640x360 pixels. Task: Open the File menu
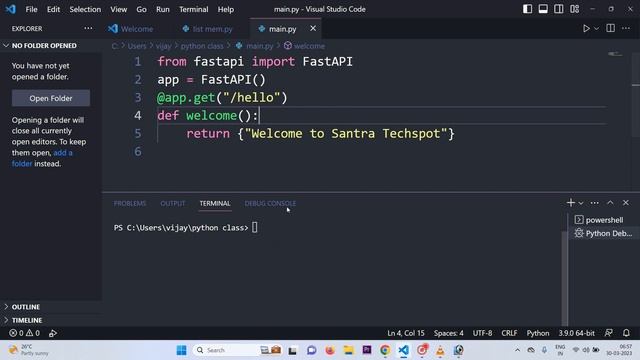click(x=31, y=9)
